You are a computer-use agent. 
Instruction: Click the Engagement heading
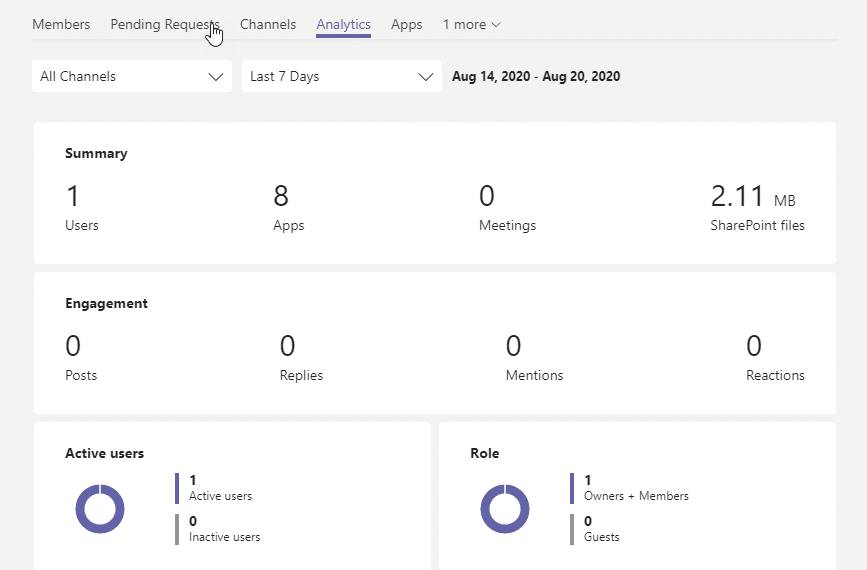(x=106, y=303)
